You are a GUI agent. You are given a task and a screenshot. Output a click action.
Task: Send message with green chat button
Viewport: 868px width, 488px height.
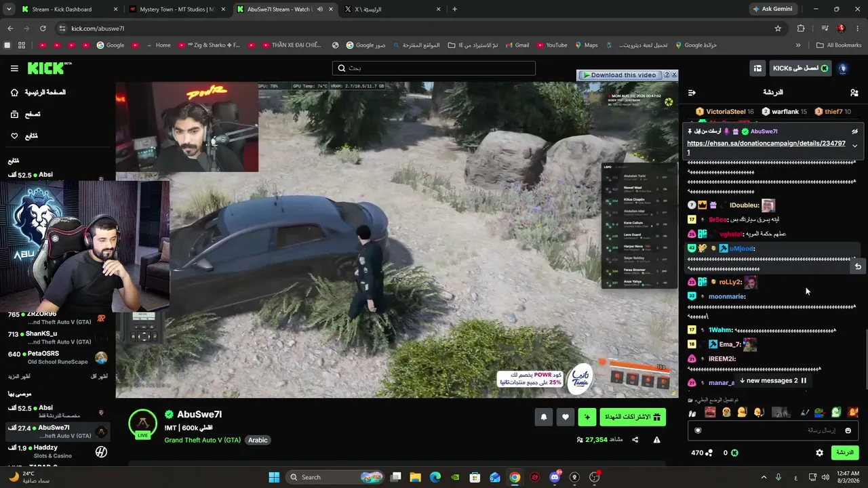[x=845, y=453]
